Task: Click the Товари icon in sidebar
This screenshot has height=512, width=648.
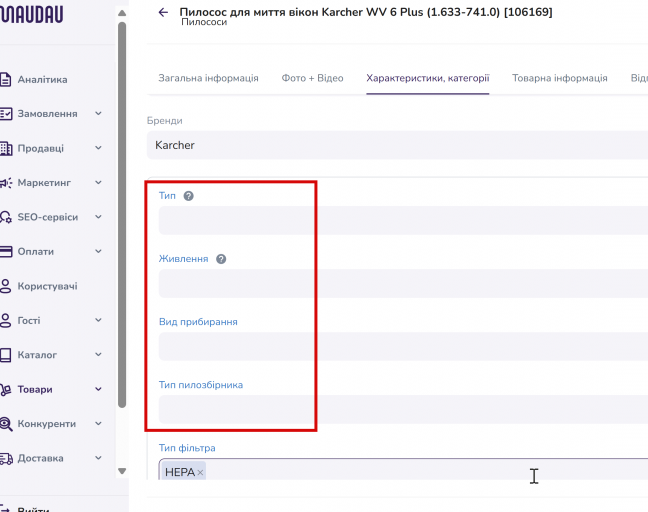Action: pyautogui.click(x=5, y=389)
